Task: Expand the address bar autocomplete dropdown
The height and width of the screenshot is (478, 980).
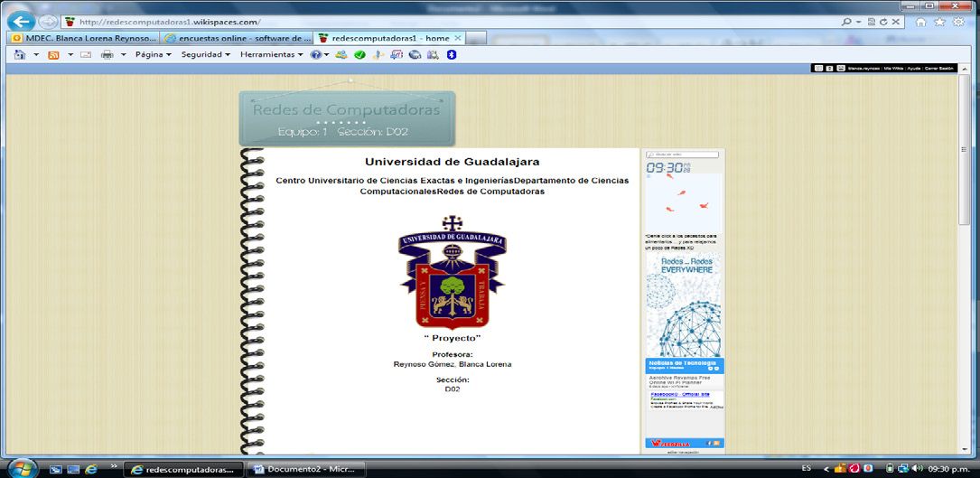Action: pos(859,22)
